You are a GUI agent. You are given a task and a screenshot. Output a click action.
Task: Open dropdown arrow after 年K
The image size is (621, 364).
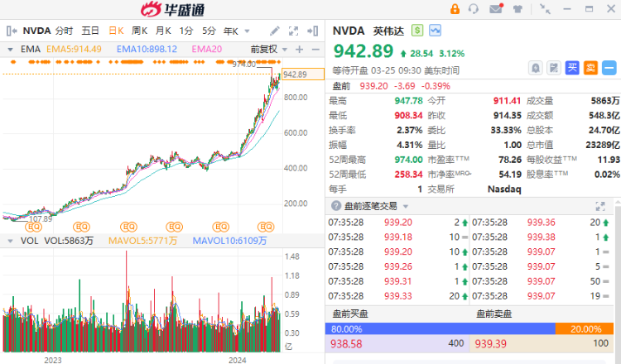pyautogui.click(x=247, y=31)
